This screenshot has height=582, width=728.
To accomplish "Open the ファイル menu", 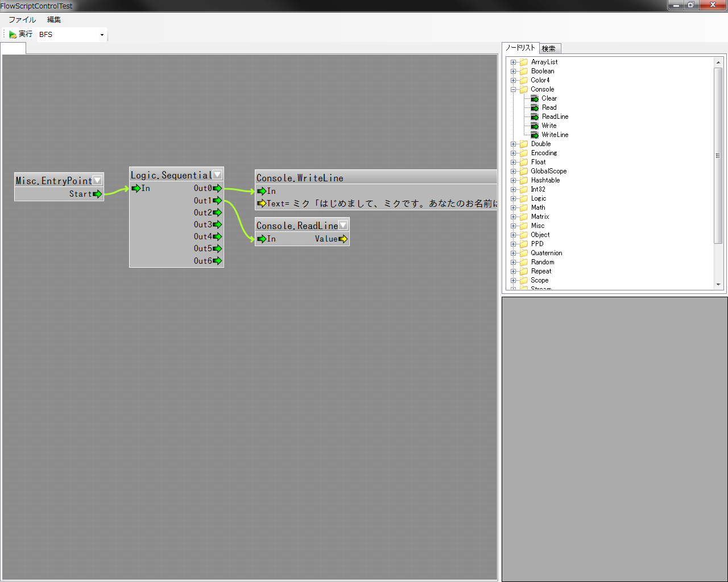I will point(22,19).
